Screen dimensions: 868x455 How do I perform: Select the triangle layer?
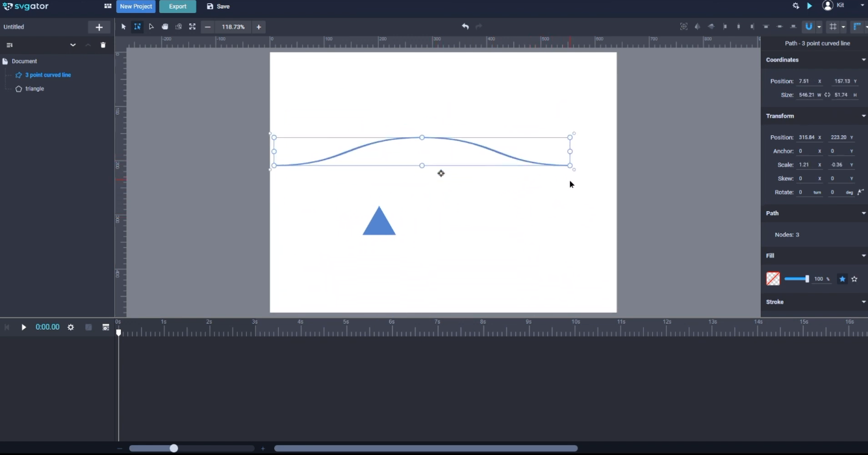point(34,88)
